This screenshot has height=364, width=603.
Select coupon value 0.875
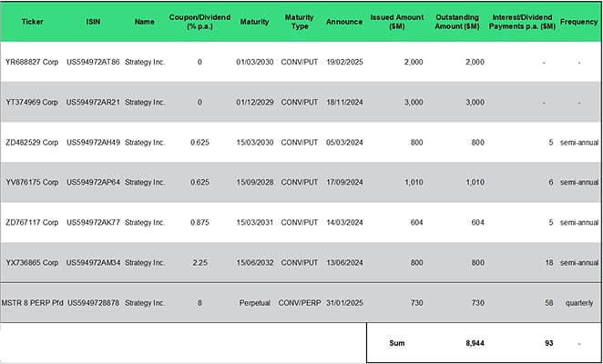pyautogui.click(x=199, y=222)
